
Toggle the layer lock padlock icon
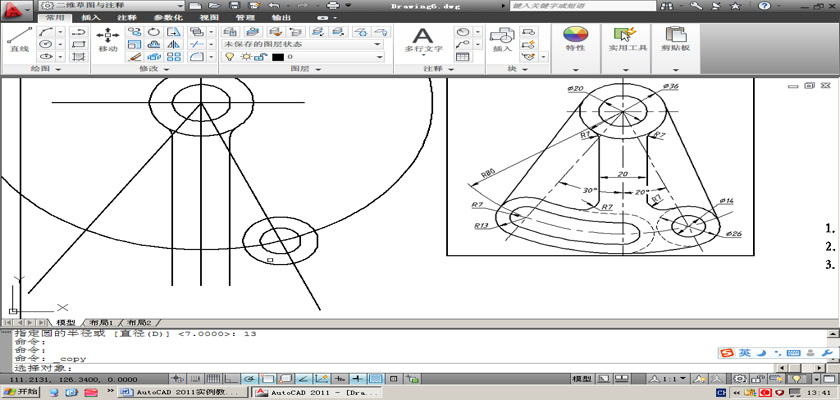point(258,57)
